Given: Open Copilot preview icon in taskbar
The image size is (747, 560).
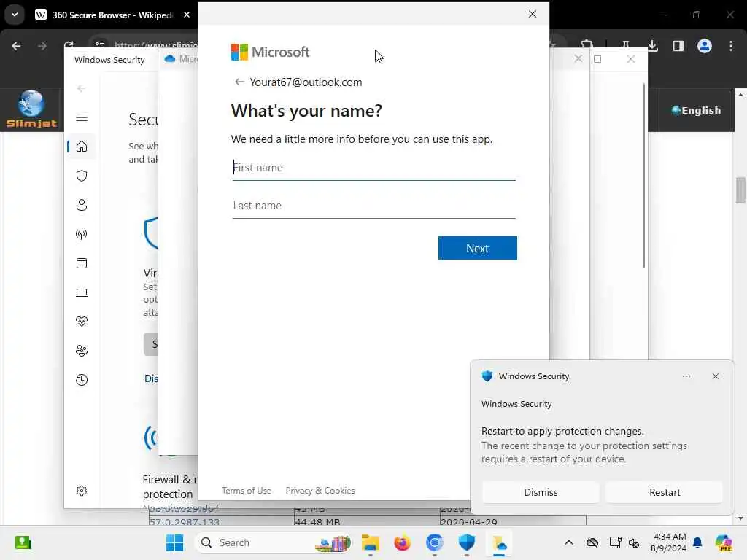Looking at the screenshot, I should click(724, 542).
